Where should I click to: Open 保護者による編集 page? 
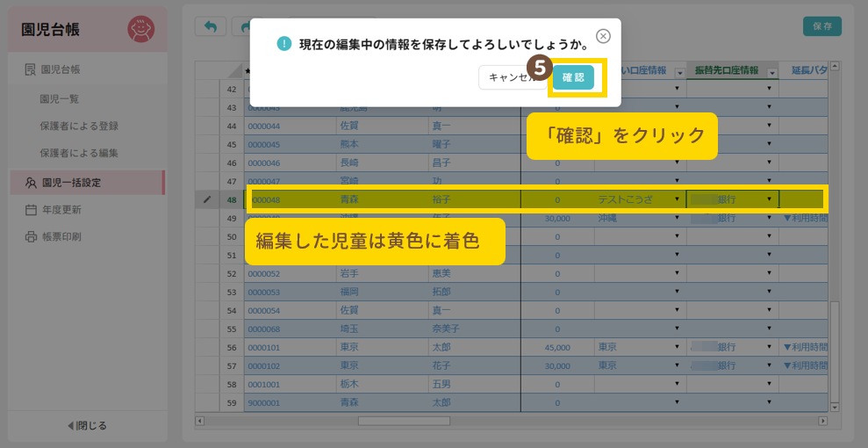point(79,153)
